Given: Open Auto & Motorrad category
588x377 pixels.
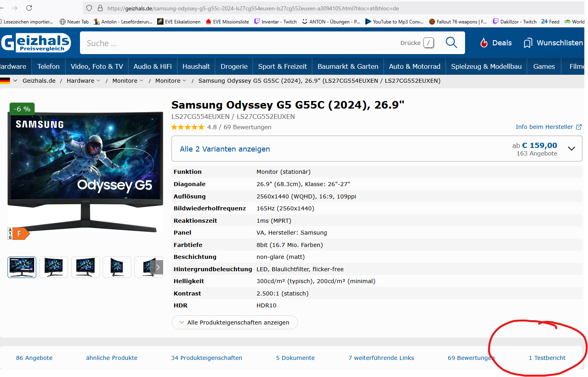Looking at the screenshot, I should [x=415, y=66].
